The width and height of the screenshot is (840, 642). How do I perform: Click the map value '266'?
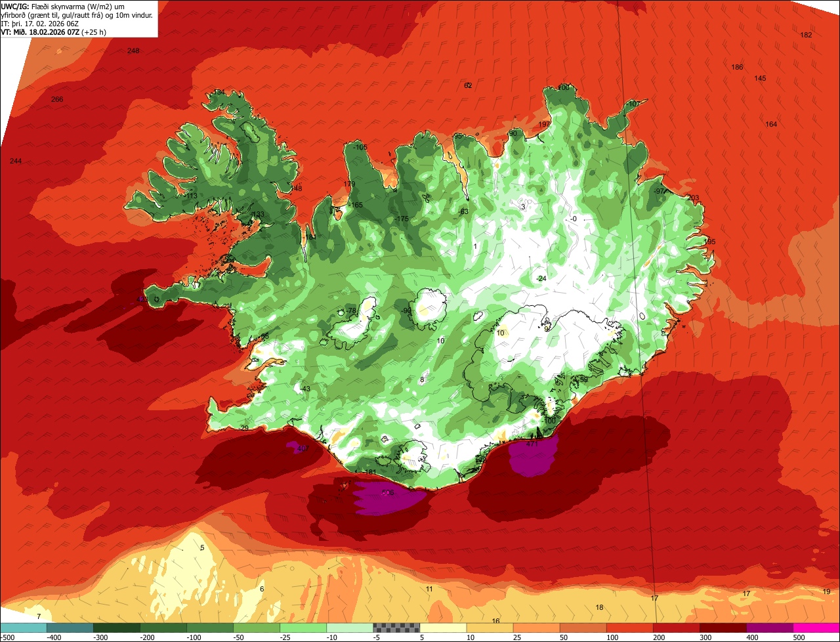click(x=57, y=99)
